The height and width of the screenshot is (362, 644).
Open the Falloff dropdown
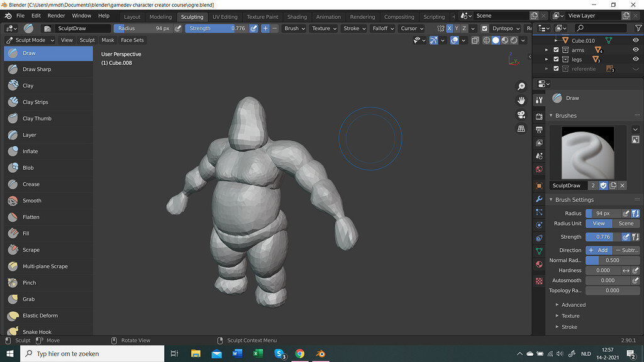click(382, 28)
